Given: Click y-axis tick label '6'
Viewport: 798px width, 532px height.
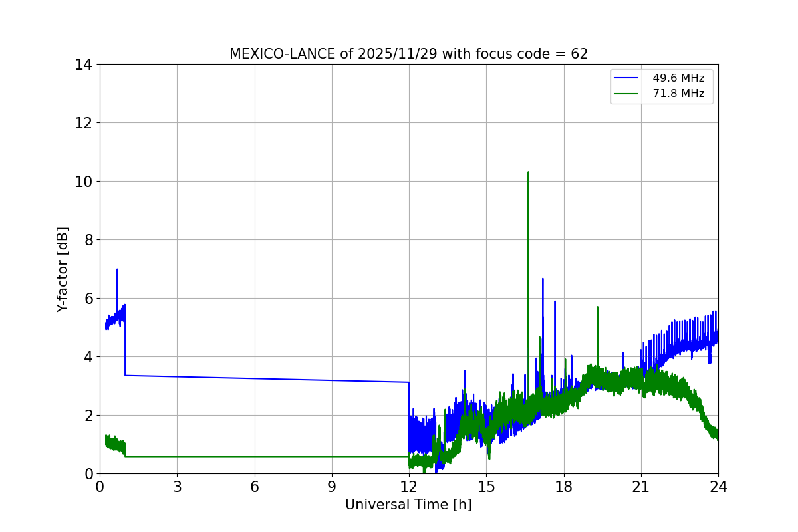Looking at the screenshot, I should pos(88,299).
